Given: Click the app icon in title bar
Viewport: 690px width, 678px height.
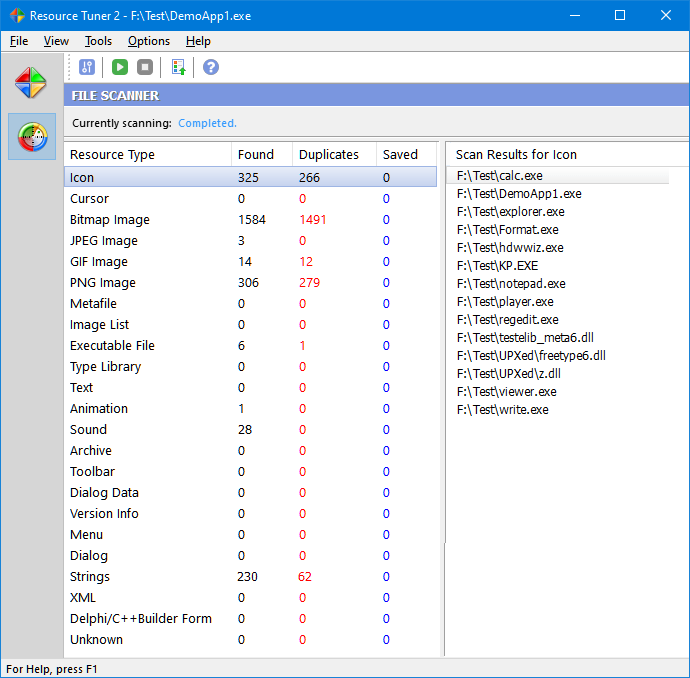Looking at the screenshot, I should (x=17, y=15).
